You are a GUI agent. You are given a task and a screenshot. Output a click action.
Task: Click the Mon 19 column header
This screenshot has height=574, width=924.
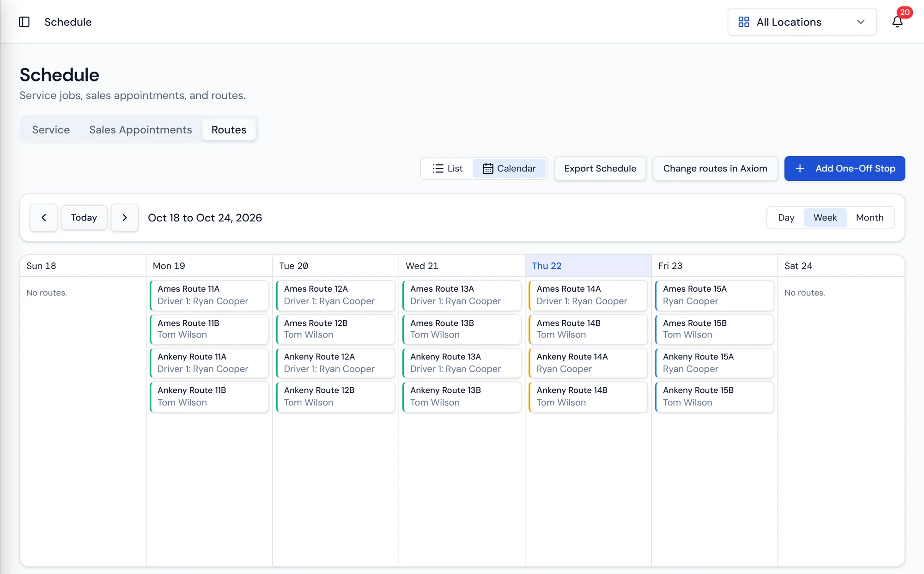[209, 266]
